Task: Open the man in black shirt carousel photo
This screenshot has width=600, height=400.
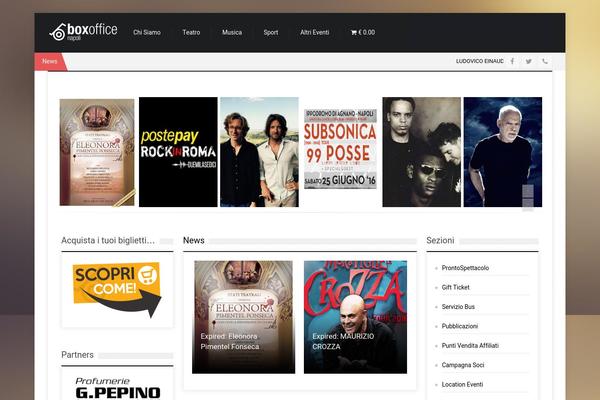Action: point(503,152)
